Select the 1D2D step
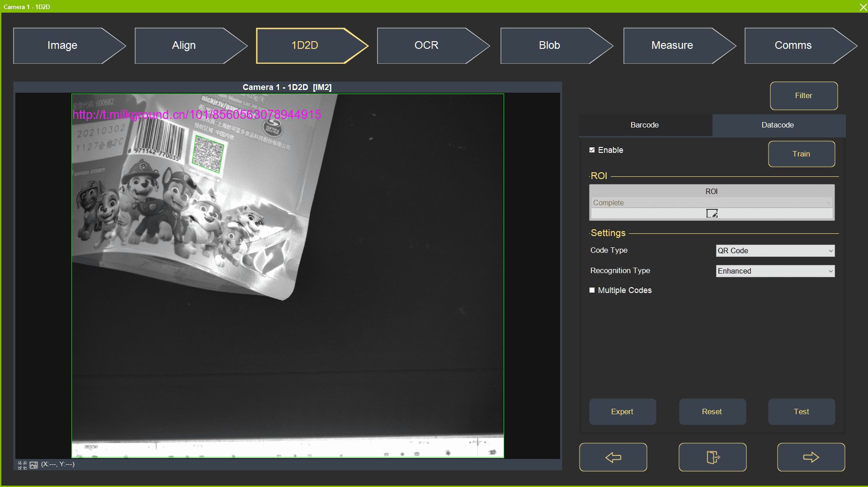The width and height of the screenshot is (868, 487). coord(312,45)
